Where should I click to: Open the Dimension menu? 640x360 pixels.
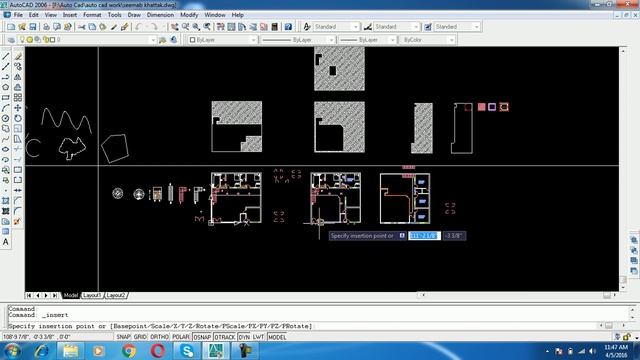point(160,15)
